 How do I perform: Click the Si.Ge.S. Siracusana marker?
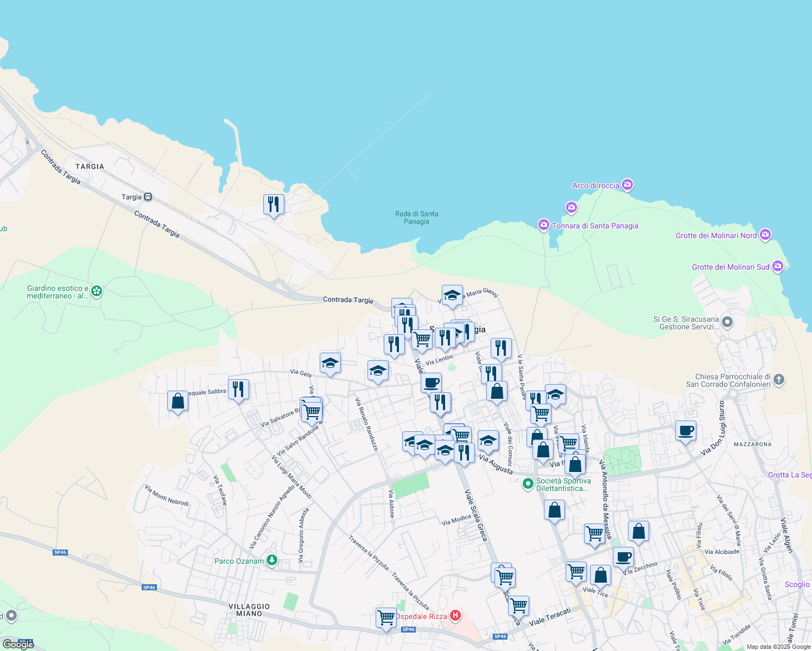[x=727, y=322]
